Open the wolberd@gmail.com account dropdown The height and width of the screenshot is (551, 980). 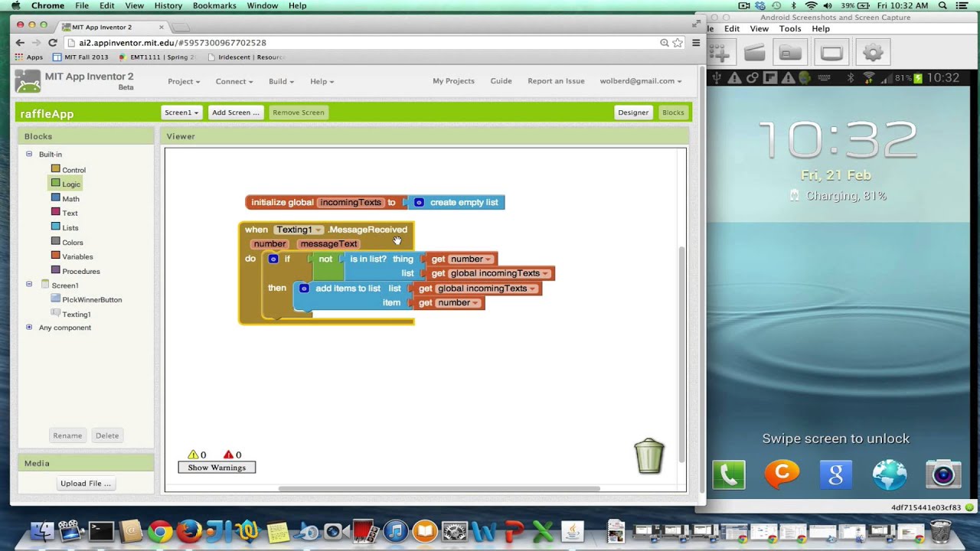click(641, 81)
